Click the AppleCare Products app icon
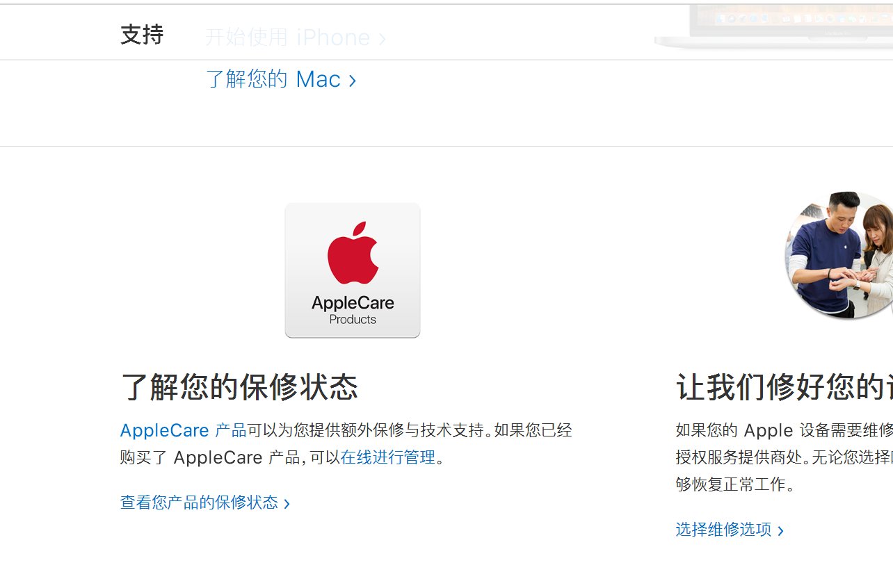This screenshot has width=893, height=588. (x=352, y=270)
